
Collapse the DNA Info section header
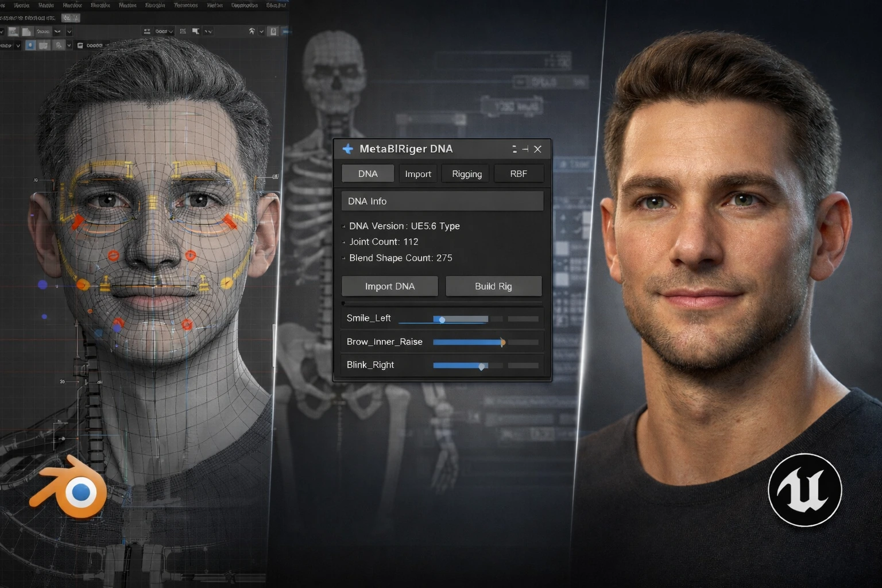click(x=442, y=201)
